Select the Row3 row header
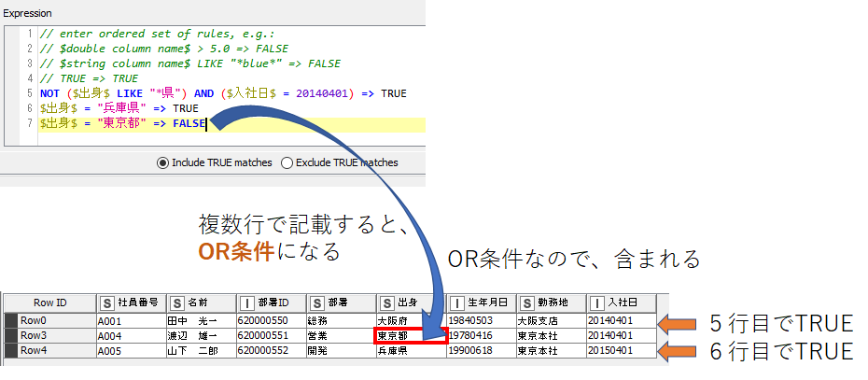 click(x=49, y=335)
